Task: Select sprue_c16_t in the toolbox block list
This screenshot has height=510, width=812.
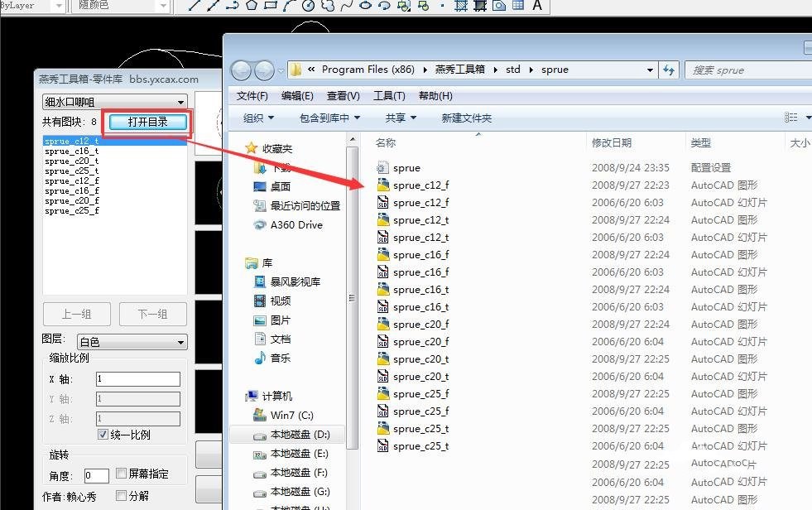Action: (71, 152)
